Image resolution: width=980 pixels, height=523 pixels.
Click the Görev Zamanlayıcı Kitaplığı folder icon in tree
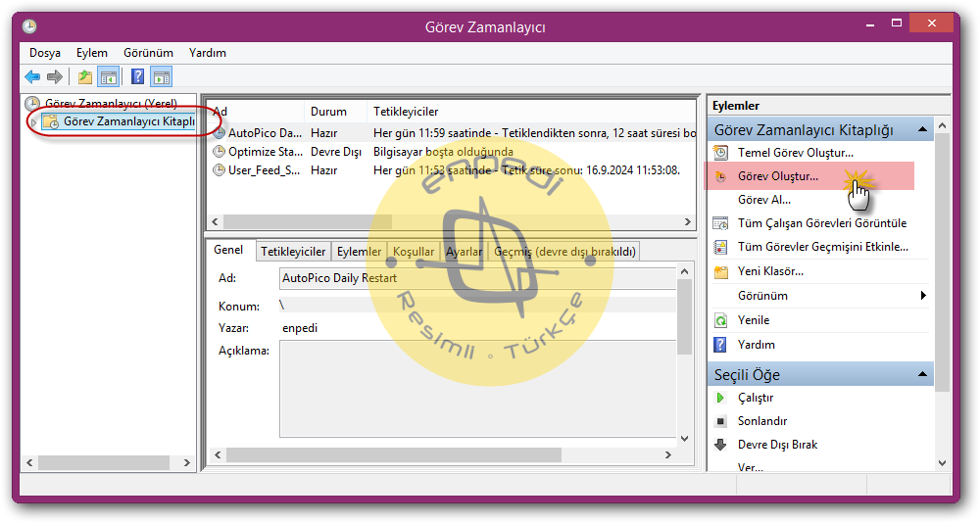[x=51, y=121]
